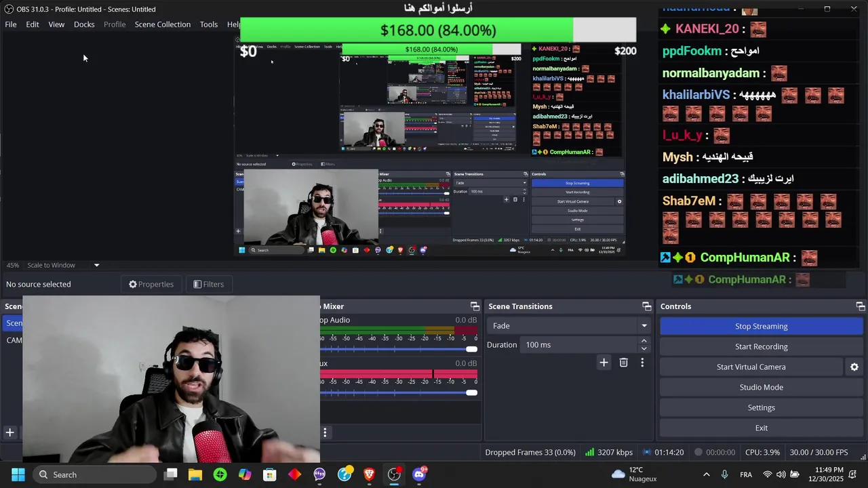Open the blue question-mark help app
This screenshot has width=868, height=488.
click(344, 474)
